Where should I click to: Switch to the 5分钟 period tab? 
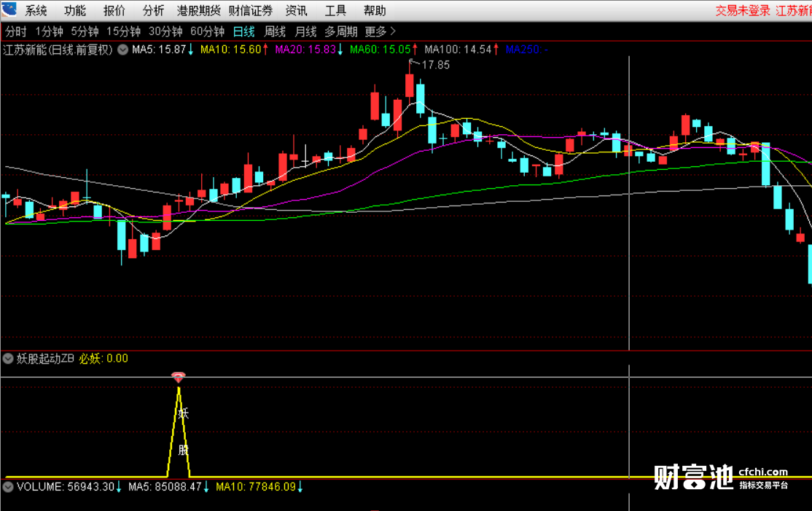point(85,31)
